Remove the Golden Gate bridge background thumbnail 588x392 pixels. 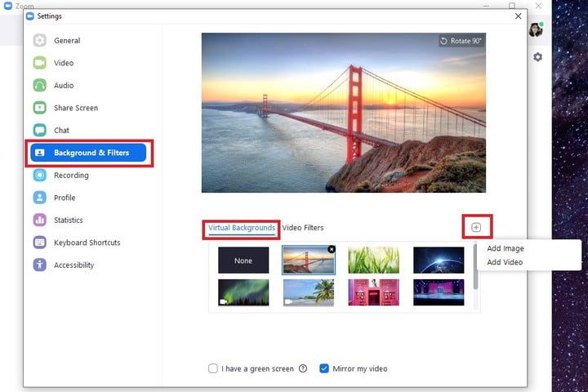pos(331,249)
